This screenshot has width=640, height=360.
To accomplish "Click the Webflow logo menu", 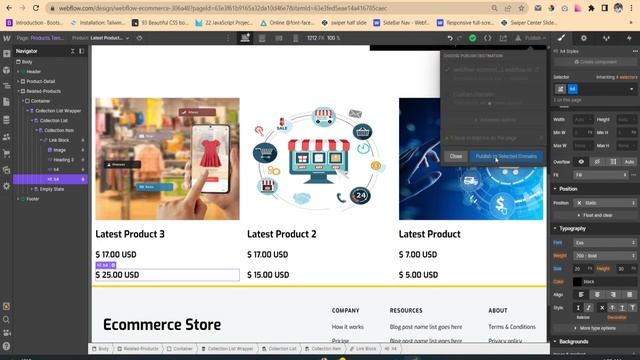I will click(x=7, y=38).
